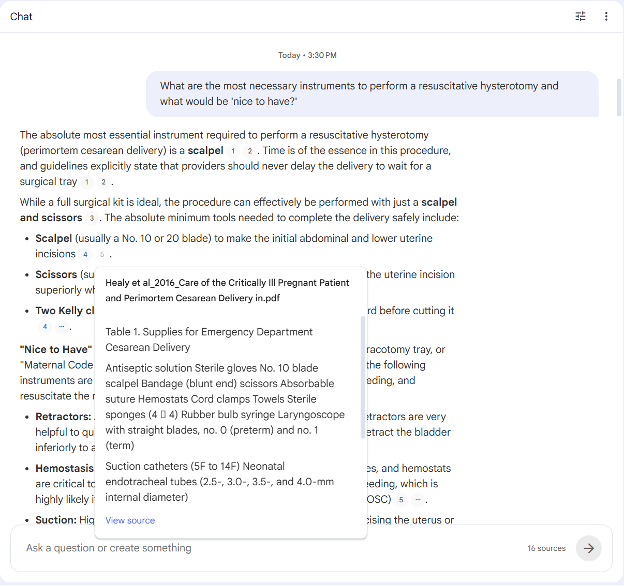Click the '16 sources' indicator

pos(546,548)
